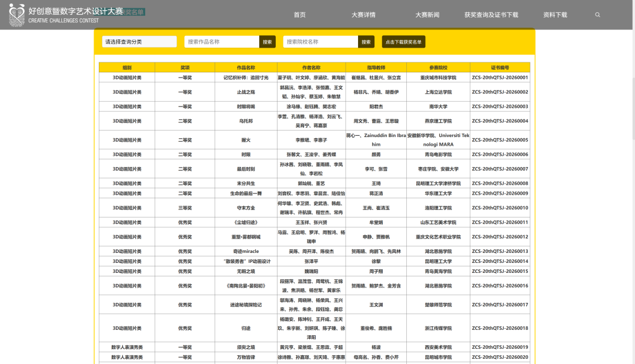Click work title 归途
Image resolution: width=635 pixels, height=364 pixels.
click(246, 328)
